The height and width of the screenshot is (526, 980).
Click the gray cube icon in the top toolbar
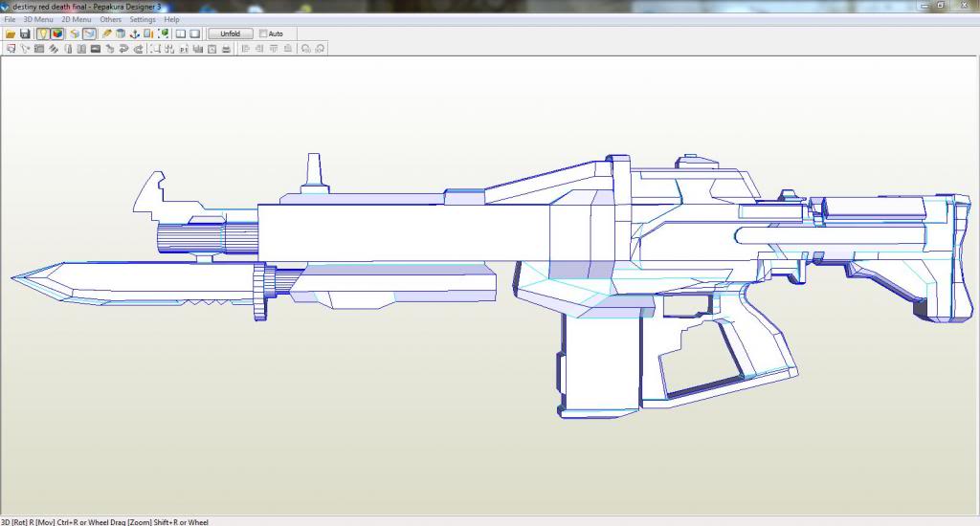pyautogui.click(x=120, y=33)
